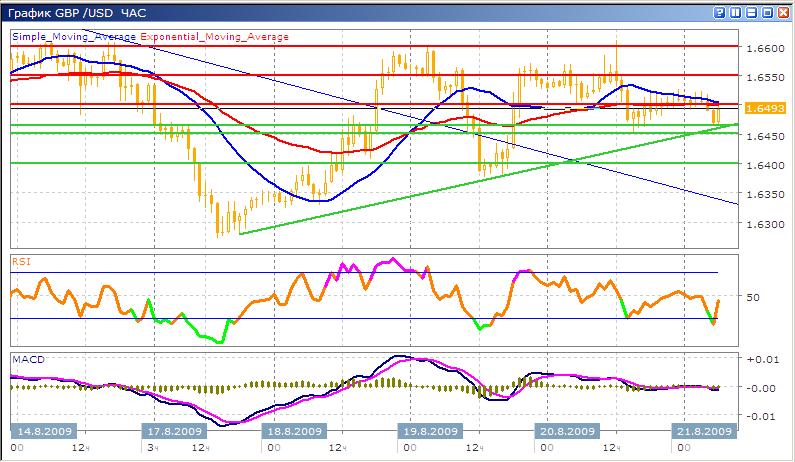Click the 1.6600 price axis label
795x462 pixels.
[763, 47]
